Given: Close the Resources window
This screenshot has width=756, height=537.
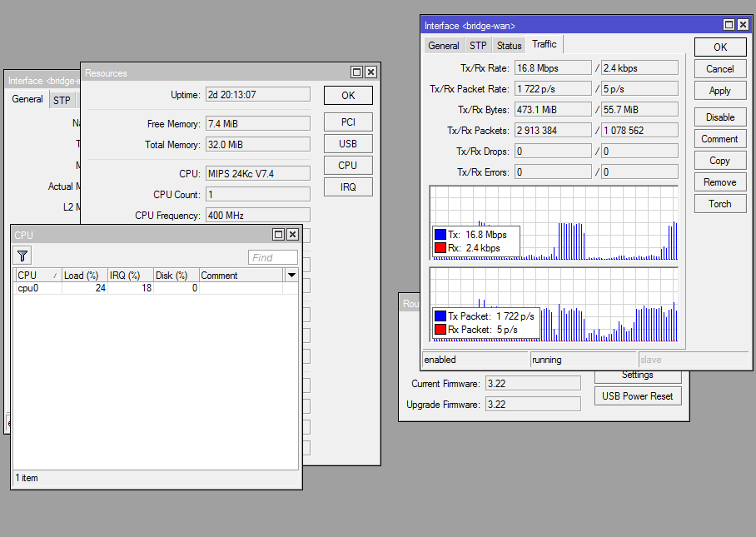Looking at the screenshot, I should [x=371, y=72].
